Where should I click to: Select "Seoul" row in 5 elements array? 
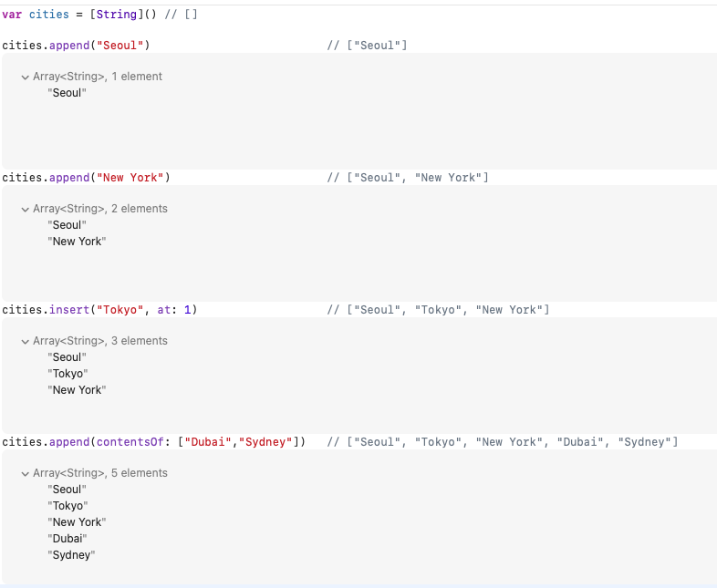coord(68,490)
